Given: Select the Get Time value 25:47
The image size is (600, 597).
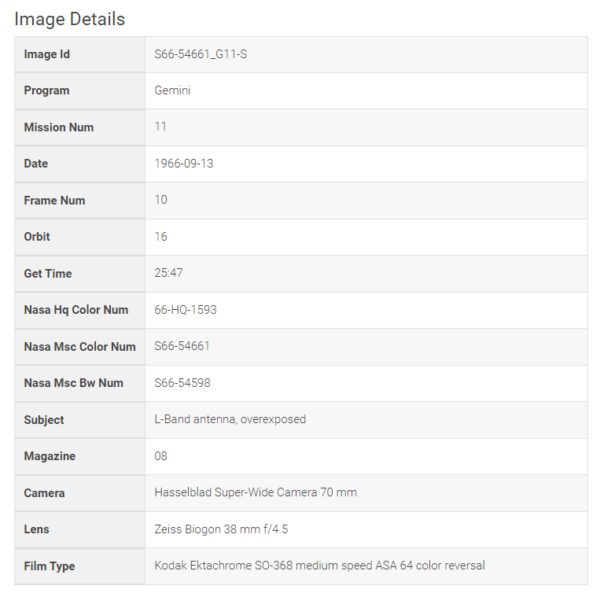Looking at the screenshot, I should click(168, 273).
